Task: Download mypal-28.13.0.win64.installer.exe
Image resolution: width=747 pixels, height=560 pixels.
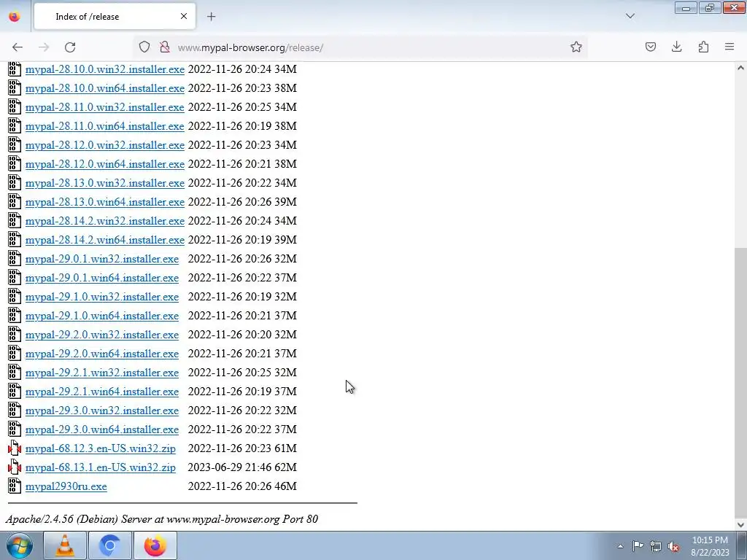Action: click(105, 202)
